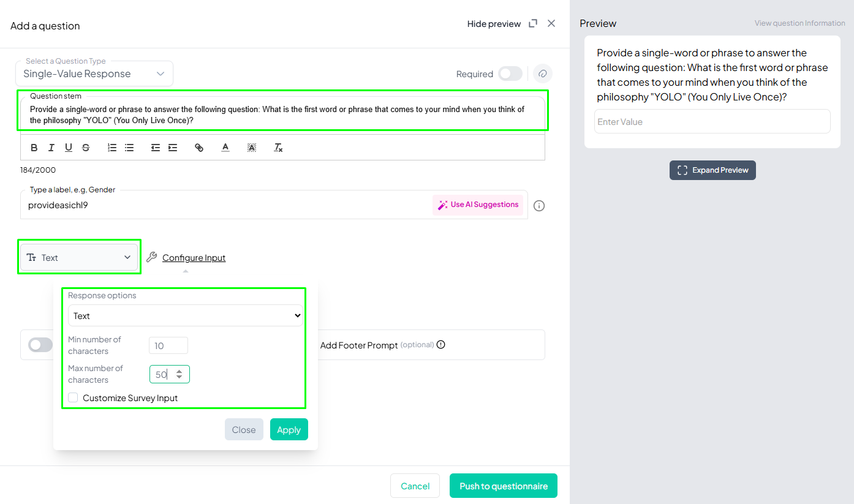Click the Cancel button
This screenshot has width=854, height=504.
click(415, 486)
